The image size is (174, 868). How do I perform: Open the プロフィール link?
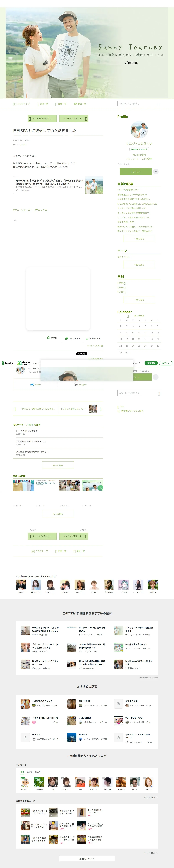pyautogui.click(x=132, y=159)
